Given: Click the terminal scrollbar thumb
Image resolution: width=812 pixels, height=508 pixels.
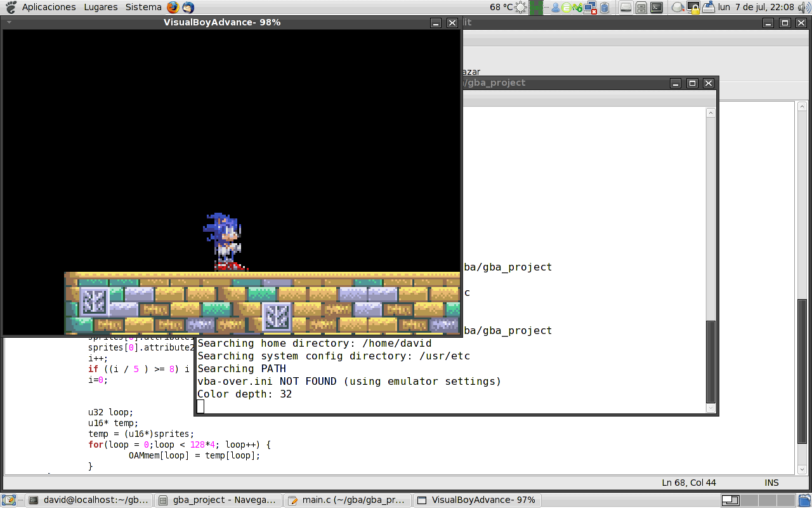Looking at the screenshot, I should click(x=710, y=361).
